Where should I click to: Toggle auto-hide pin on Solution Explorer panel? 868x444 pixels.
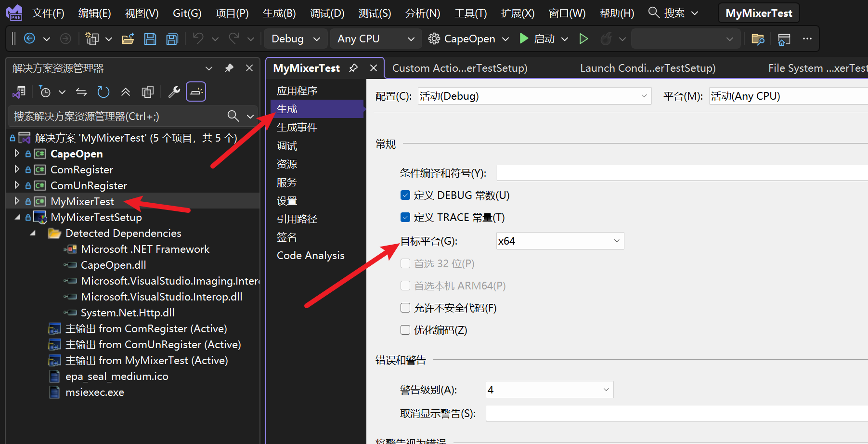coord(229,68)
